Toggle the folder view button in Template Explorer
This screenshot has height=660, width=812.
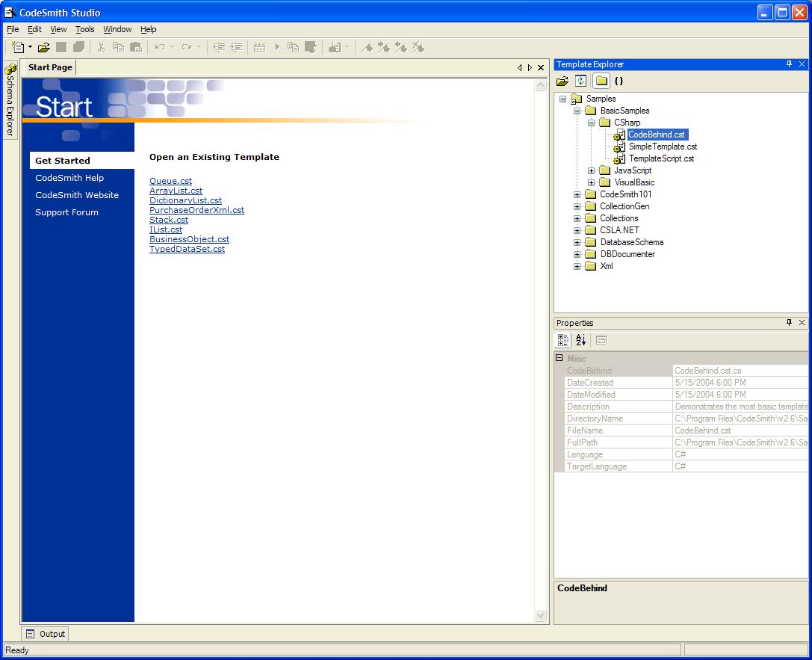click(601, 81)
